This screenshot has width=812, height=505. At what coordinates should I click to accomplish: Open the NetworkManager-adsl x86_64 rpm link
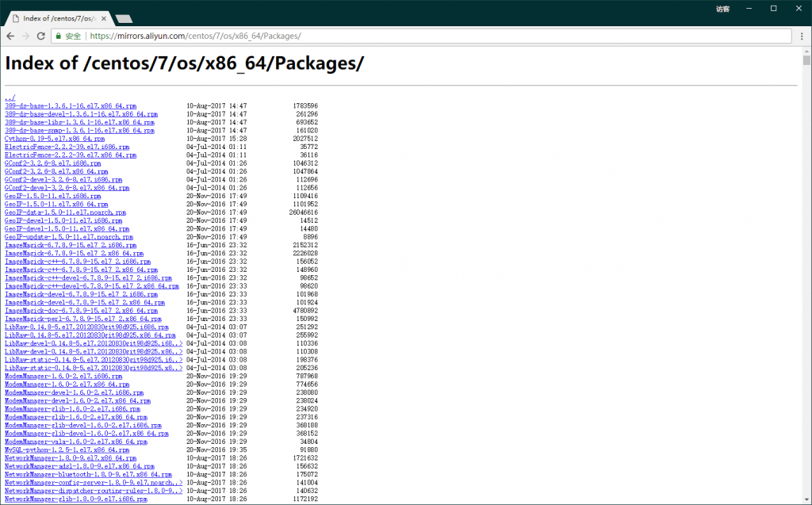tap(79, 466)
